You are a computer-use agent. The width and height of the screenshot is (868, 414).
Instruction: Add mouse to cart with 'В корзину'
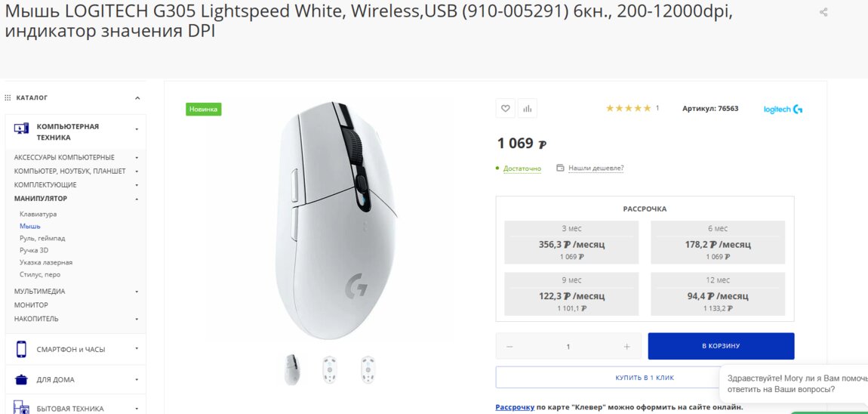click(721, 346)
